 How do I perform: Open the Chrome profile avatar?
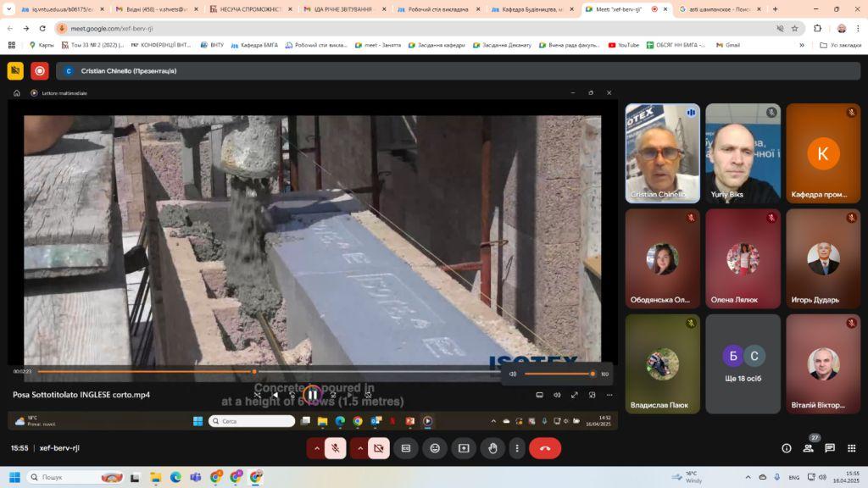pyautogui.click(x=842, y=28)
